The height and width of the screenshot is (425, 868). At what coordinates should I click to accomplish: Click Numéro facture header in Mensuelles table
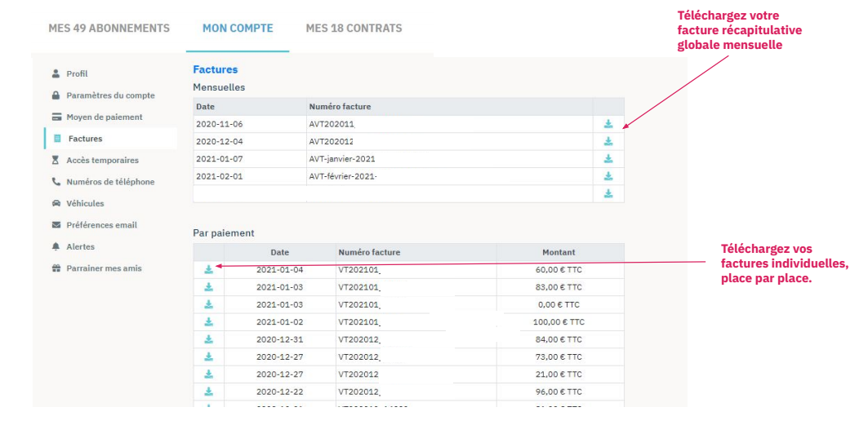coord(340,107)
